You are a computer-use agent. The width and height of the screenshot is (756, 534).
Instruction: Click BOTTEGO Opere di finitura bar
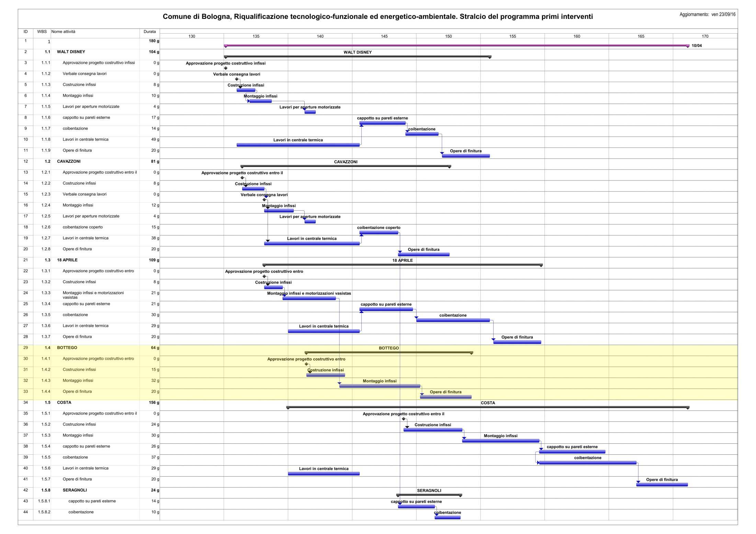tap(445, 397)
